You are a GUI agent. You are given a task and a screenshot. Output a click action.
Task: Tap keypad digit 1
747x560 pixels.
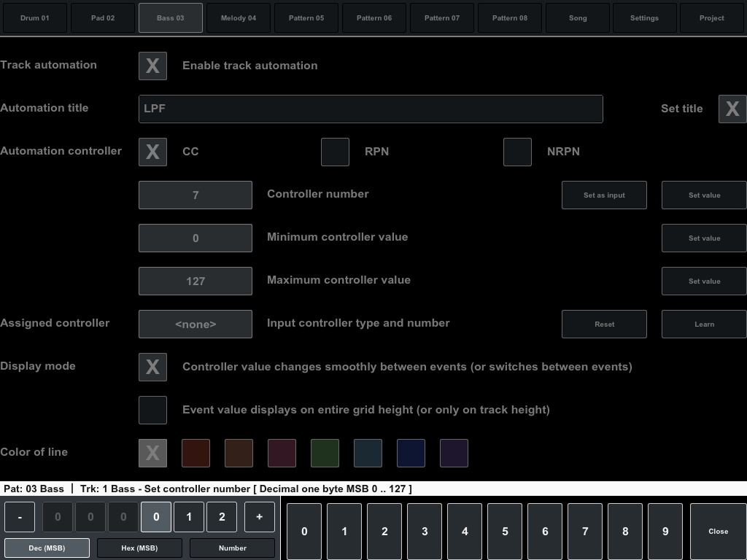[344, 532]
